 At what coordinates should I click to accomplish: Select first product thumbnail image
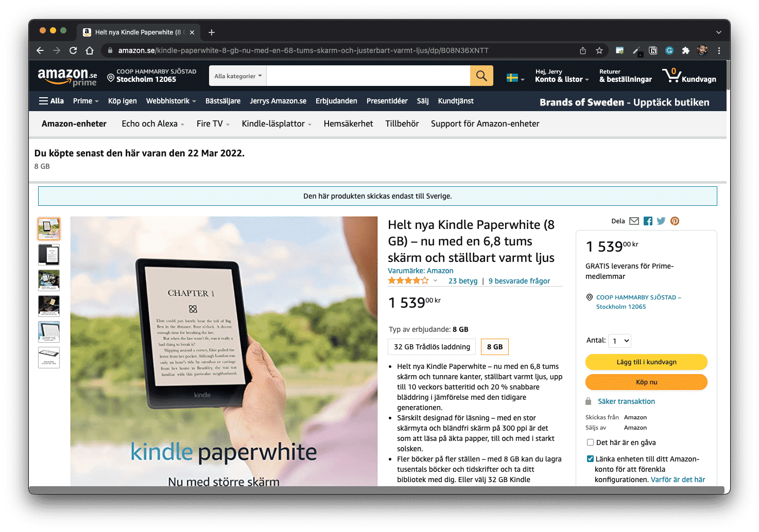(x=49, y=229)
